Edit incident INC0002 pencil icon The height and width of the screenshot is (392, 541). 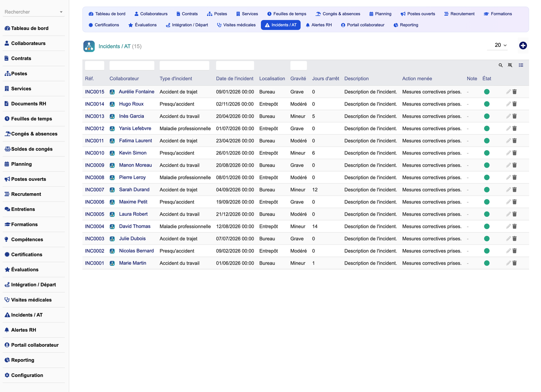click(x=508, y=251)
